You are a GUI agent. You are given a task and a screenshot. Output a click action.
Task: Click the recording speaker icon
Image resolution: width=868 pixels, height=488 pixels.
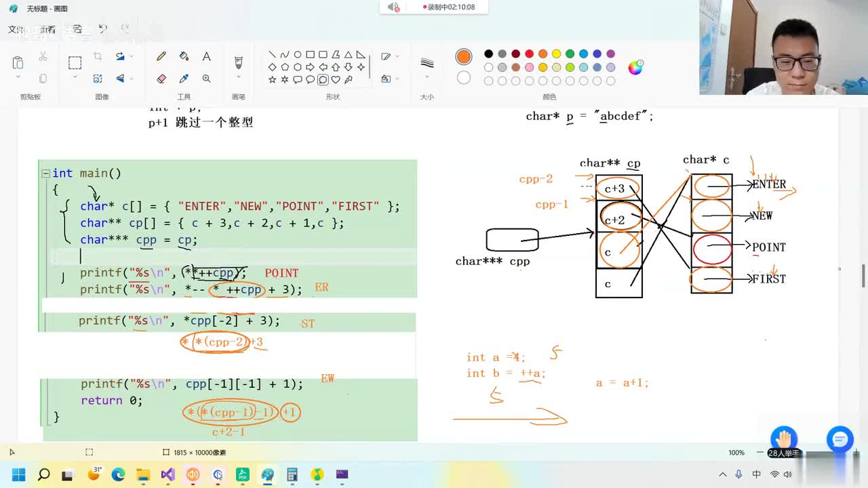[393, 7]
